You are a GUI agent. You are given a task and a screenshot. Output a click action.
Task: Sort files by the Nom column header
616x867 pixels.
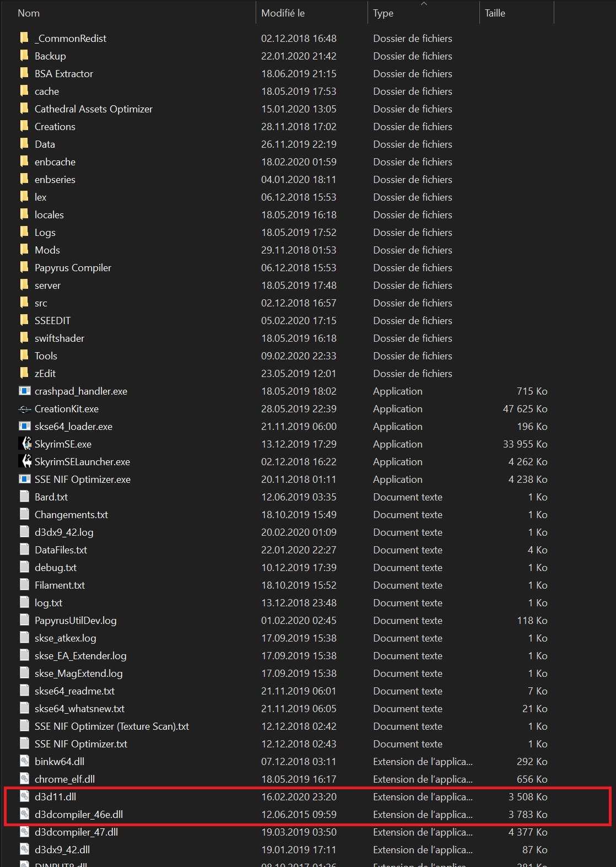pyautogui.click(x=29, y=13)
